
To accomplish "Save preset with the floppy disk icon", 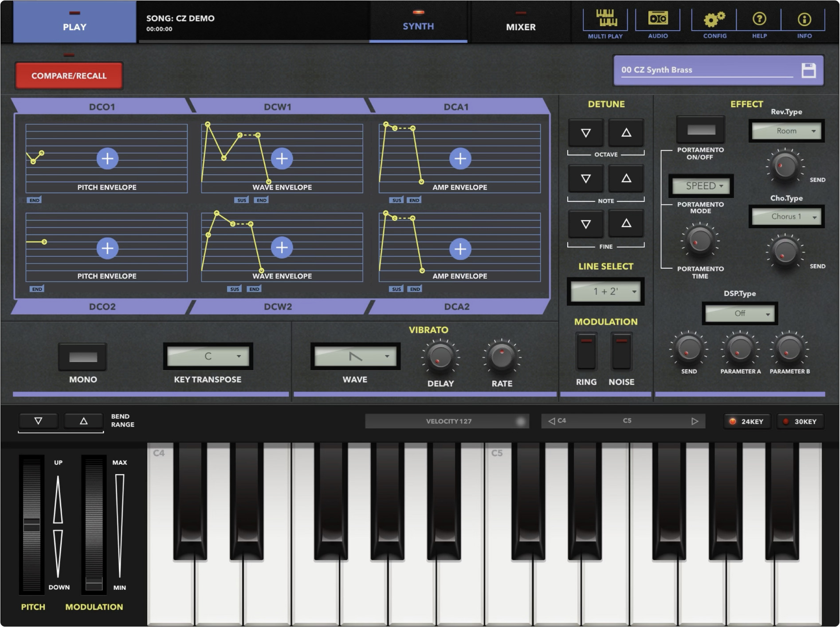I will (x=809, y=70).
